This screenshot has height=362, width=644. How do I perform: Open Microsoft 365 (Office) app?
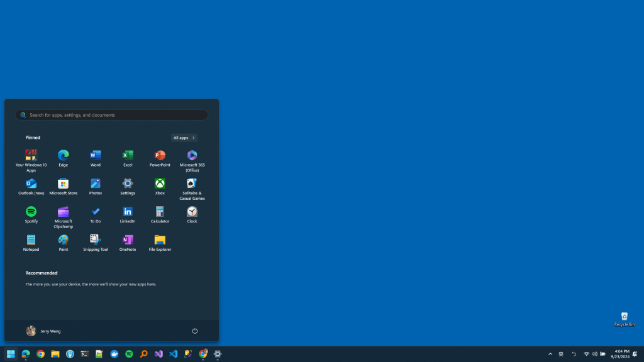click(x=192, y=160)
